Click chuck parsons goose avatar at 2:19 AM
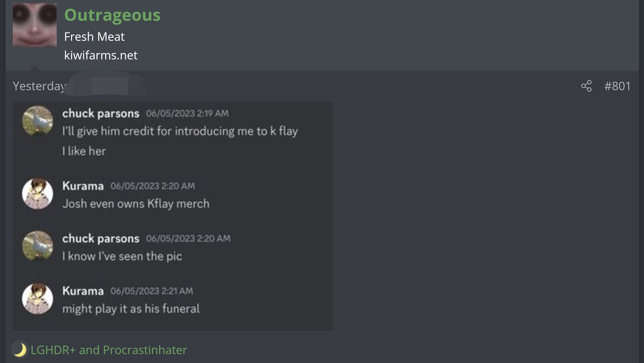Screen dimensions: 644x363 (37, 121)
